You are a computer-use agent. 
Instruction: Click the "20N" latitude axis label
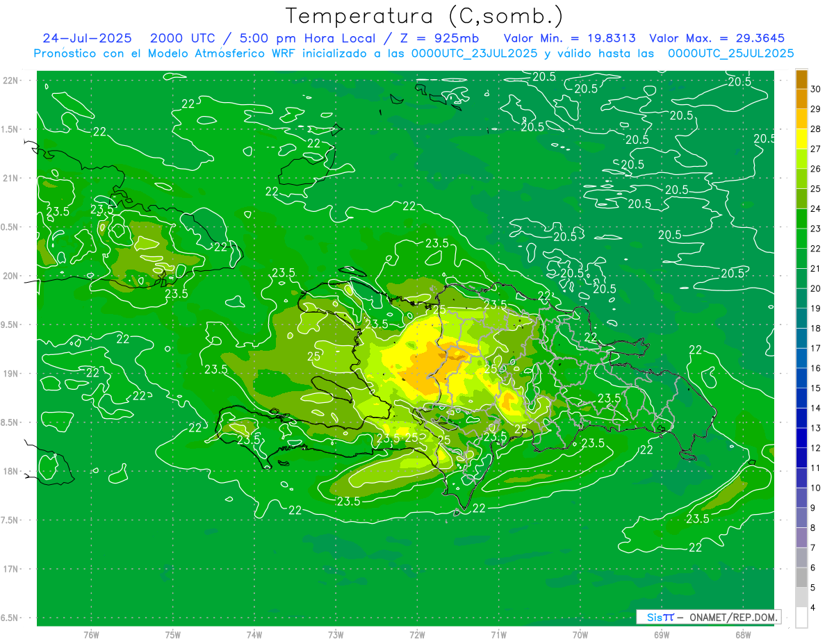point(11,276)
